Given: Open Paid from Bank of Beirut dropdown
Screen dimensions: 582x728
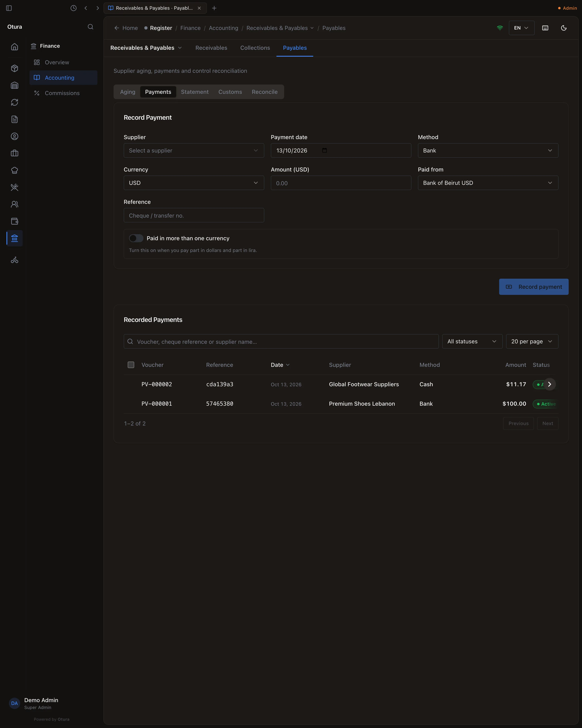Looking at the screenshot, I should pyautogui.click(x=488, y=183).
